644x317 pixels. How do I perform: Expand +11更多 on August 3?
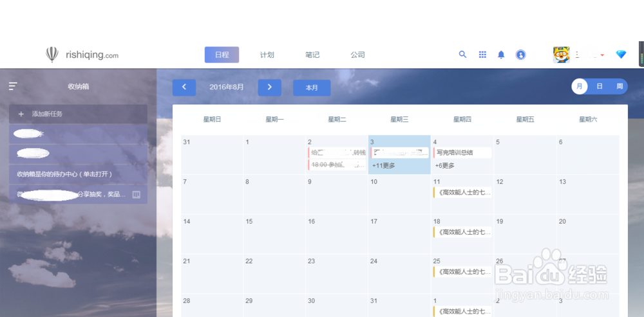(384, 166)
